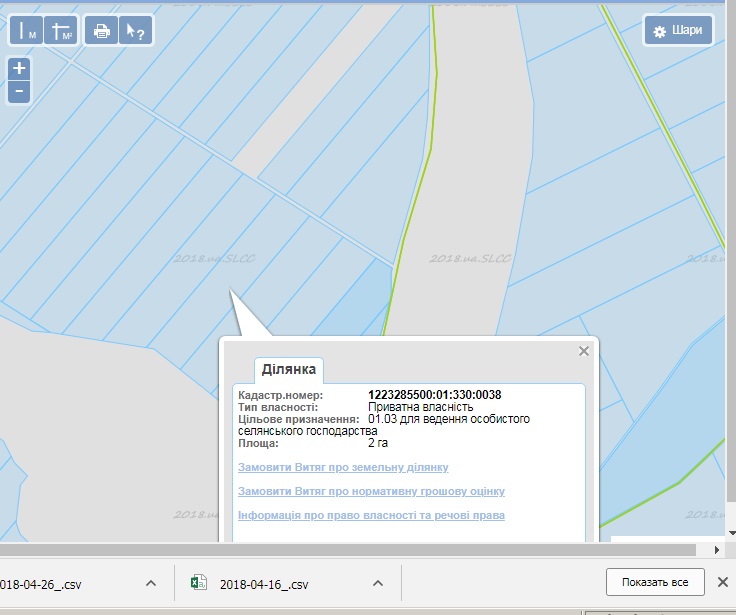Print the map using printer icon
736x615 pixels.
pos(101,31)
